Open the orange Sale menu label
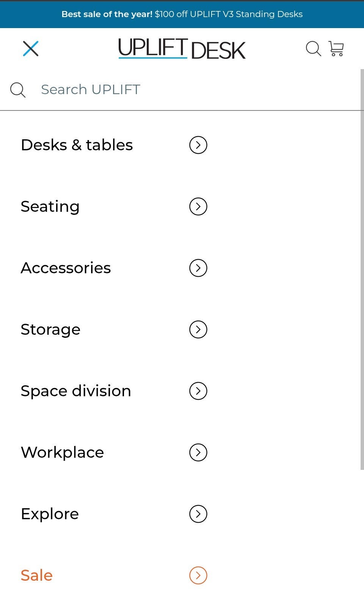 [37, 575]
